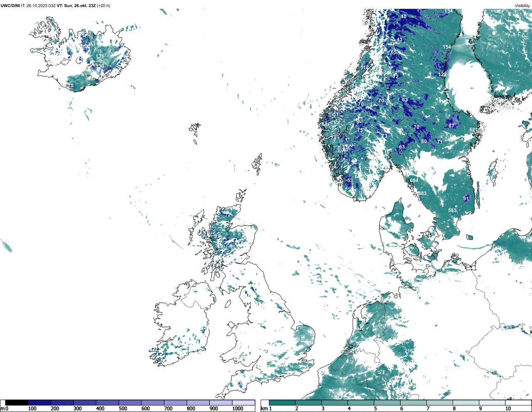Screen dimensions: 532x412
Task: Click the dark teal 1–2 km legend swatch
Action: 282,402
